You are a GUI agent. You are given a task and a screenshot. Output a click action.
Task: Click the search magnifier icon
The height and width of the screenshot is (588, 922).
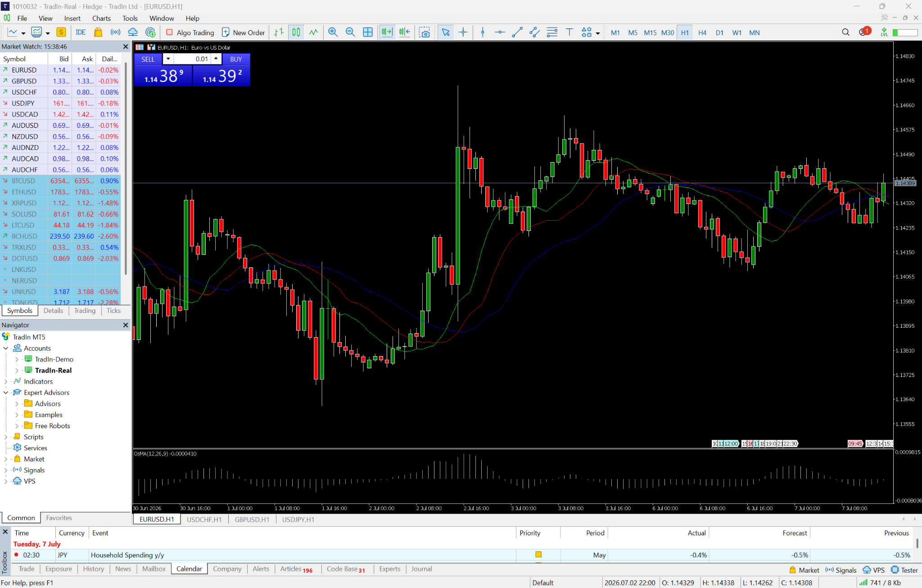(845, 32)
